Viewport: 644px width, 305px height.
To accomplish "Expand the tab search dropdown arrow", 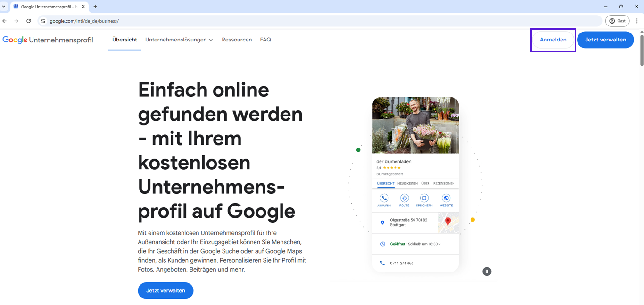I will coord(4,7).
